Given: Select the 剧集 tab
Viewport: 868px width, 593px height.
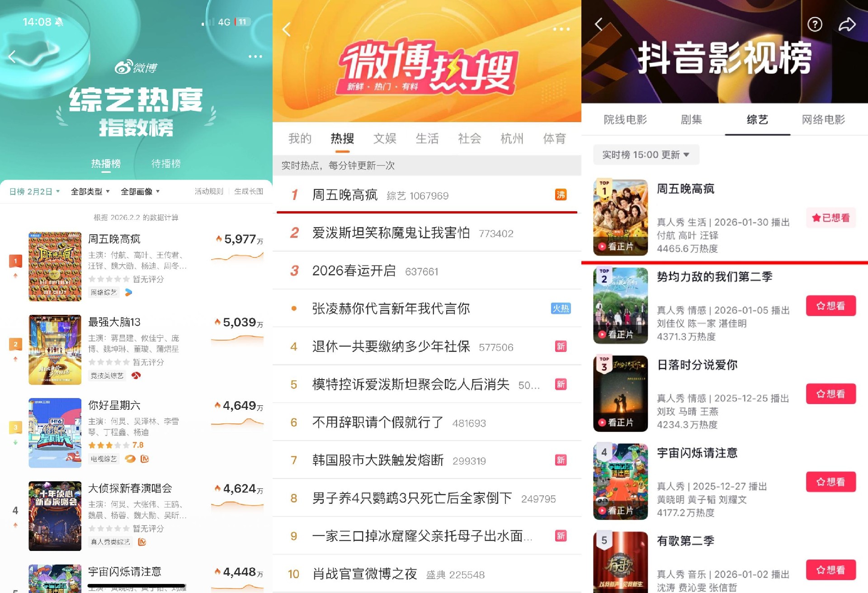Looking at the screenshot, I should coord(691,120).
